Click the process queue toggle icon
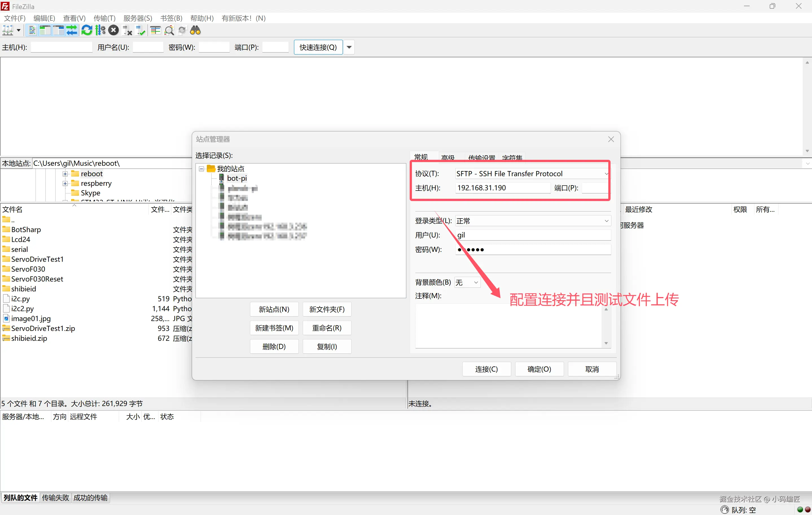The height and width of the screenshot is (515, 812). point(100,30)
